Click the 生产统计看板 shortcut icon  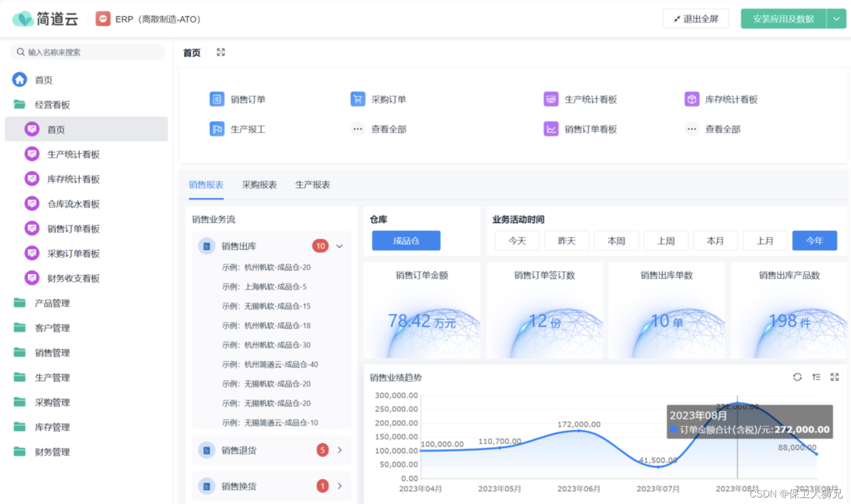tap(551, 99)
